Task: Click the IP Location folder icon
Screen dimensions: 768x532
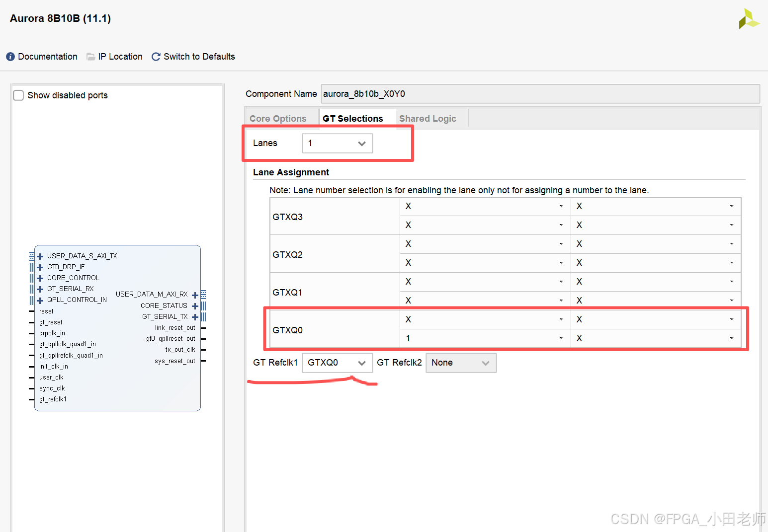Action: point(90,57)
